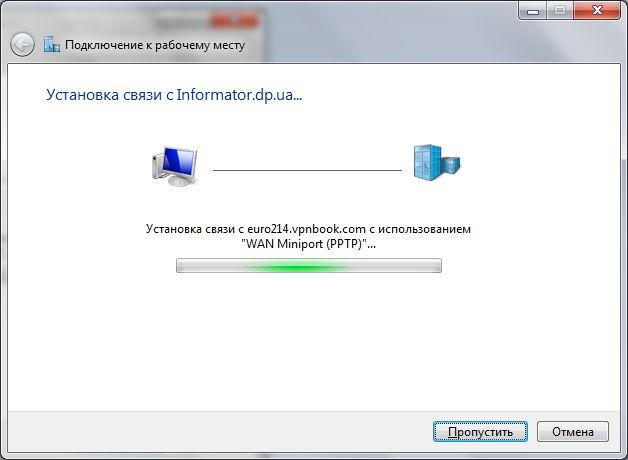
Task: Click the euro214.vpnbook.com status text line
Action: pyautogui.click(x=308, y=229)
